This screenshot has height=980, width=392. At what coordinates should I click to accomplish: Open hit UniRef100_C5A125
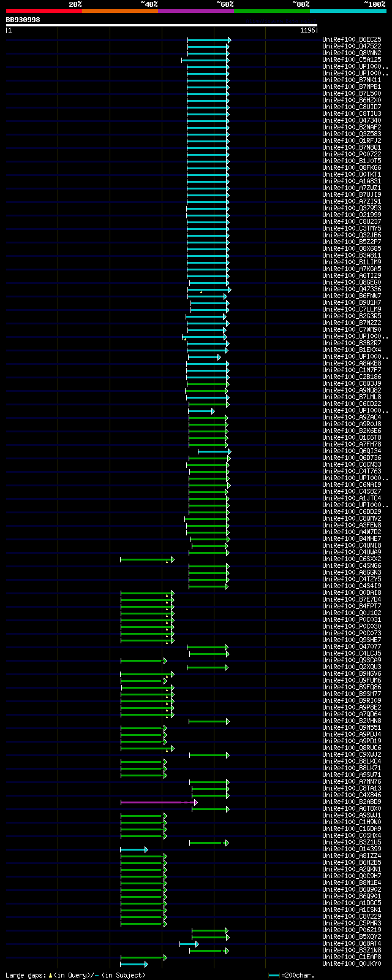[352, 60]
